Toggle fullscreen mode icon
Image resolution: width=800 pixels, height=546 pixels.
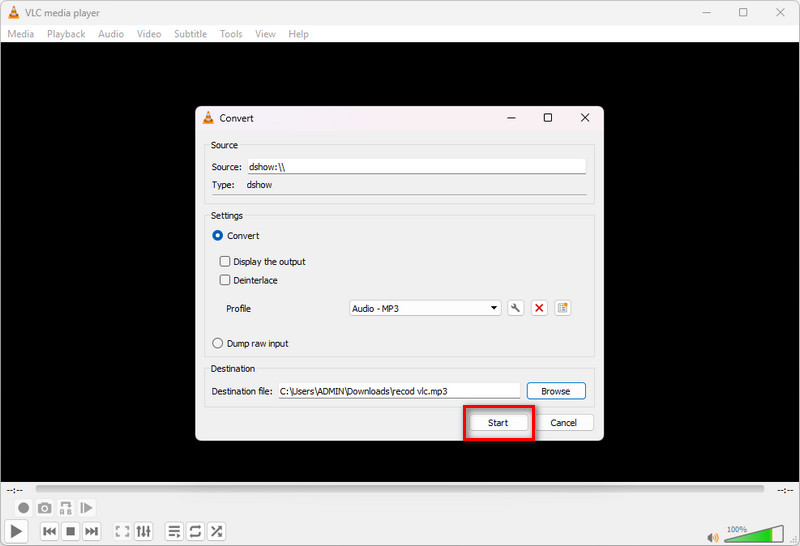pos(122,531)
